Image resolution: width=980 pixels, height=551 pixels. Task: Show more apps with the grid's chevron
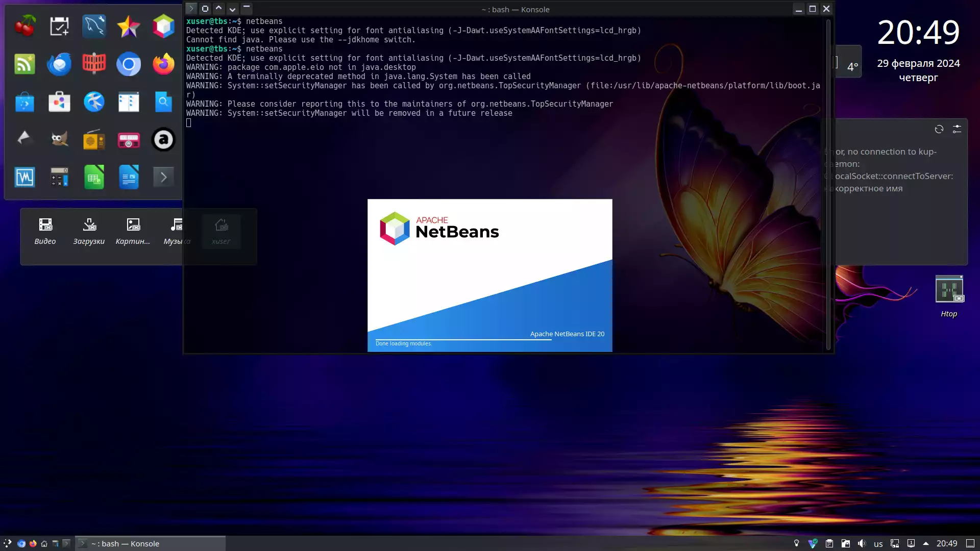point(163,177)
